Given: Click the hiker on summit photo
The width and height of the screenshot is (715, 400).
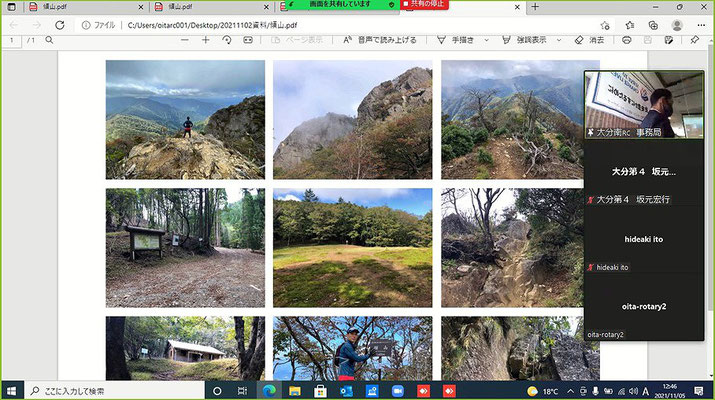Looking at the screenshot, I should [185, 119].
